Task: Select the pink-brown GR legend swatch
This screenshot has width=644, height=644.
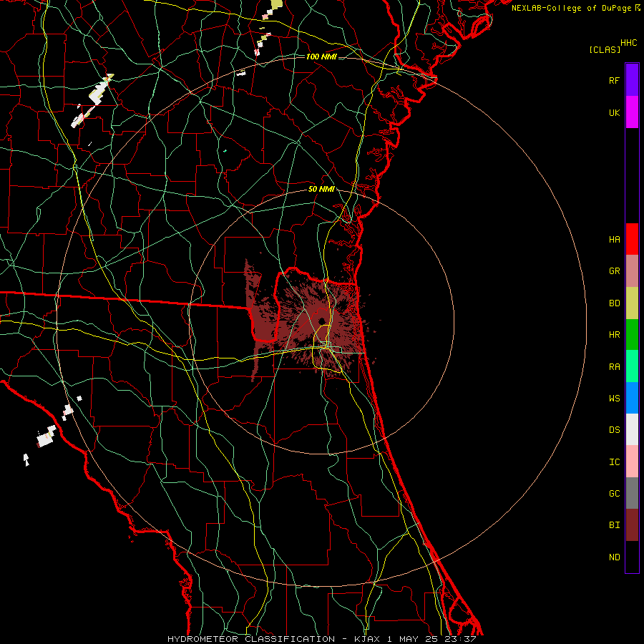Action: (632, 270)
